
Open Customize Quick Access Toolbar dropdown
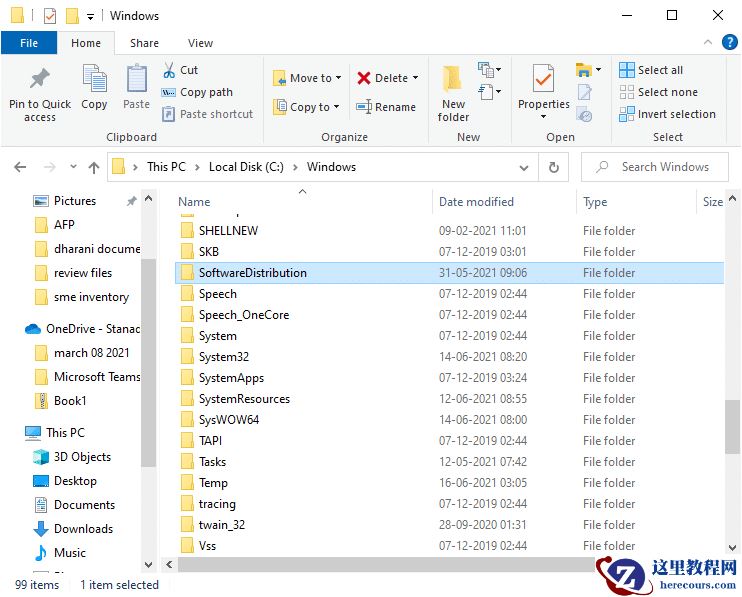90,17
